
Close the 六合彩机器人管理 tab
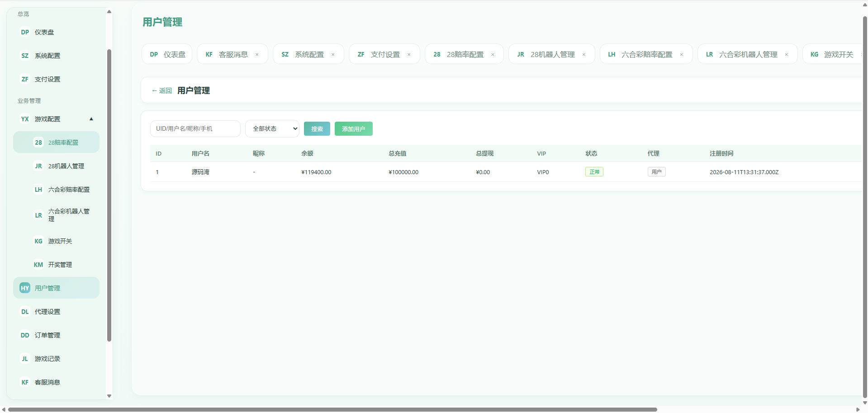(x=787, y=55)
